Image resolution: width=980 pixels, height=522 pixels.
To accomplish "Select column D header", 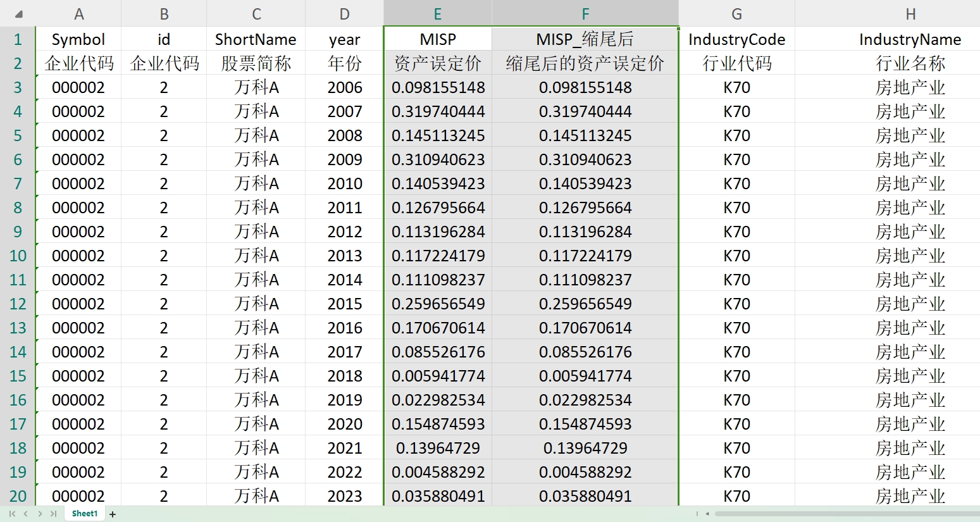I will point(345,14).
